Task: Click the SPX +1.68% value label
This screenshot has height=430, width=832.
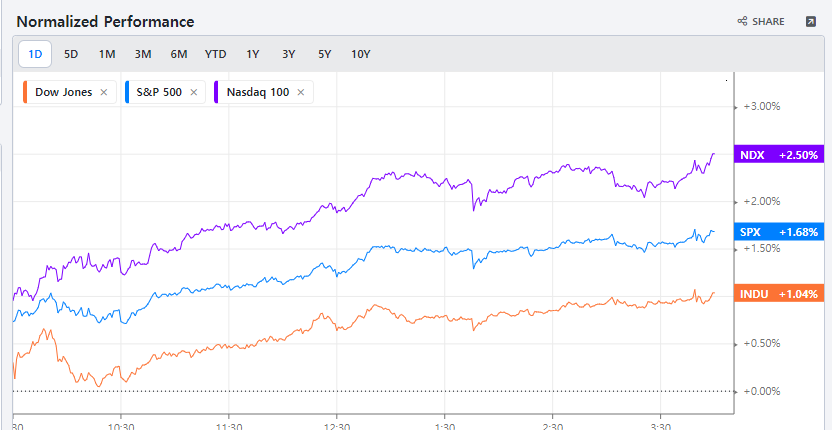Action: (778, 232)
